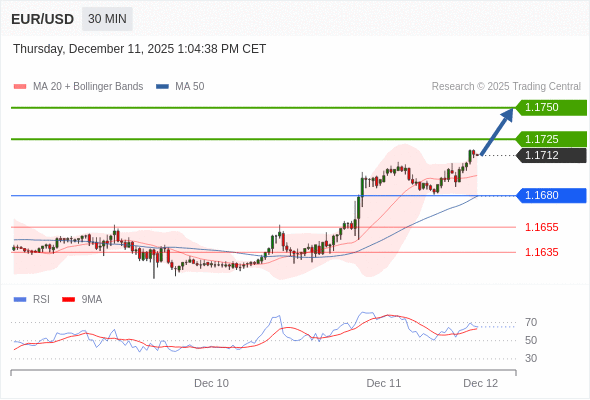Click the MA 20 + Bollinger Bands label
The image size is (590, 400).
pos(88,87)
